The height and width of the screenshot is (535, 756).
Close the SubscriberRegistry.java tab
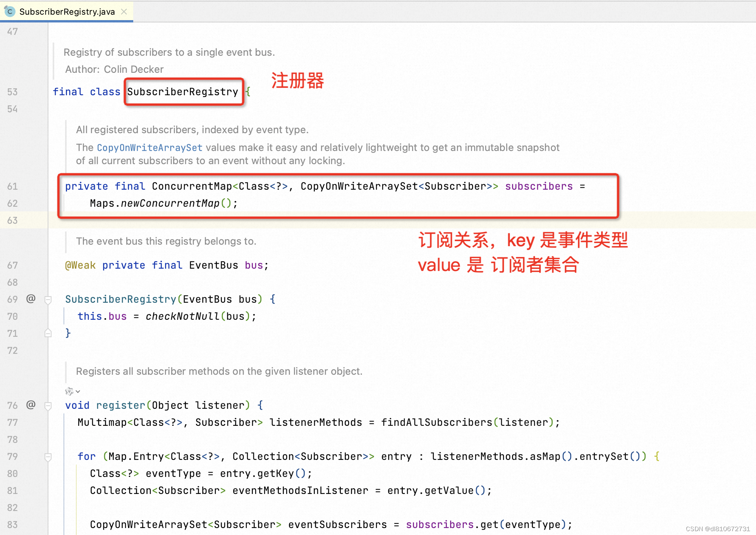[x=124, y=12]
